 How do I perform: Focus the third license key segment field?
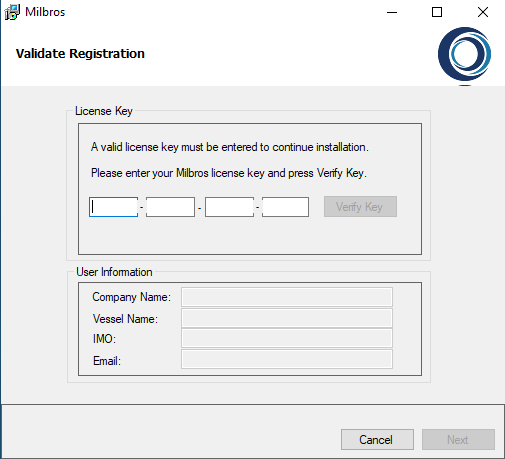tap(229, 207)
